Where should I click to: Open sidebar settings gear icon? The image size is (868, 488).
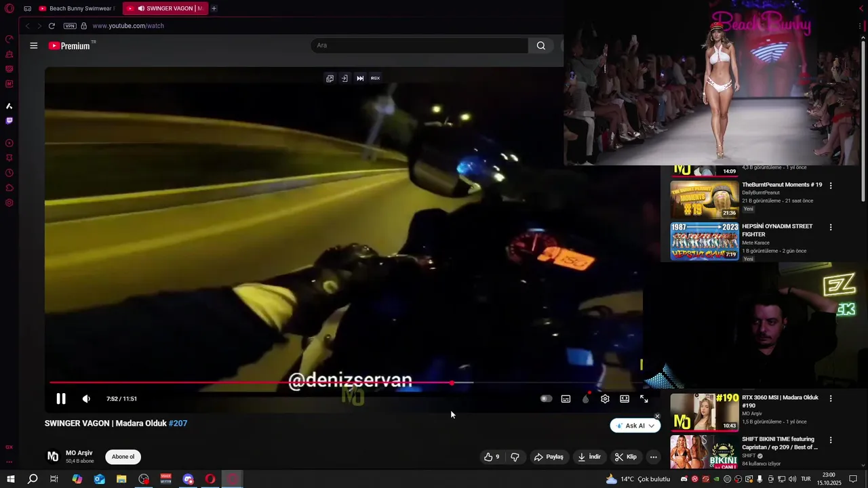click(9, 203)
